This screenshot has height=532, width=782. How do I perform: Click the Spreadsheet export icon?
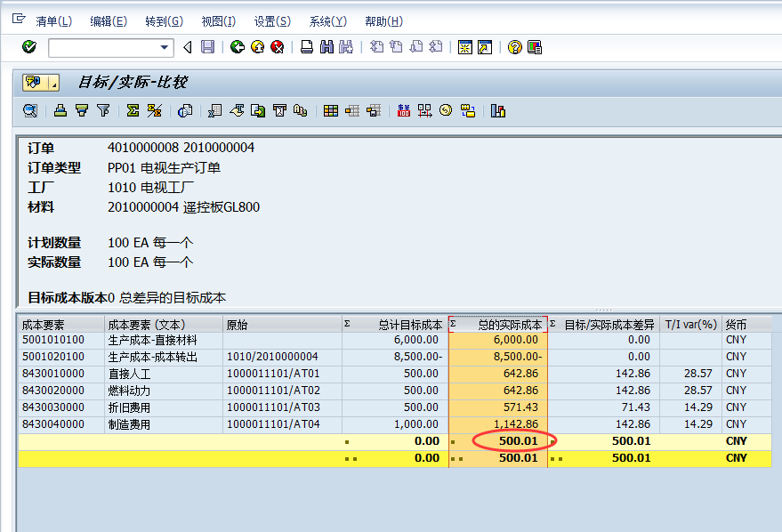coord(214,110)
